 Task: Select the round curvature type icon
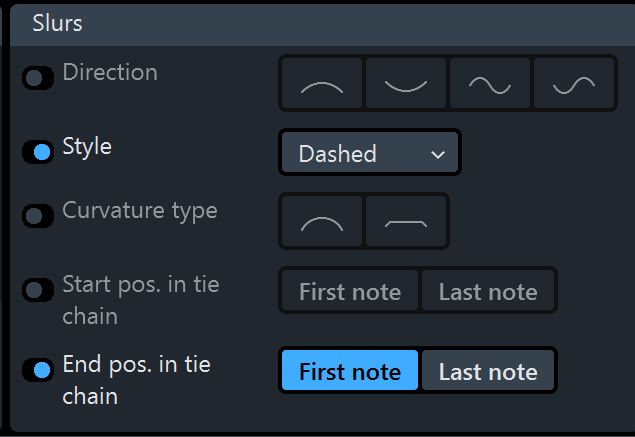[322, 221]
